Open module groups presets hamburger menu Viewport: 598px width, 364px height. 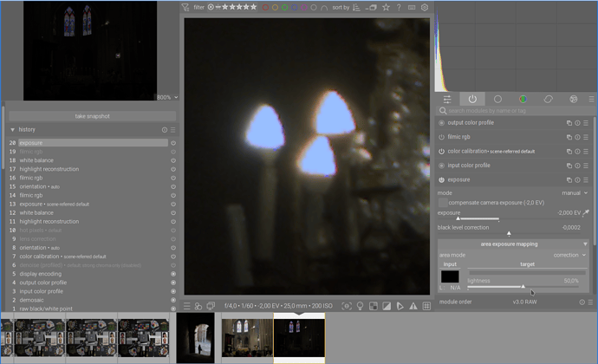592,99
